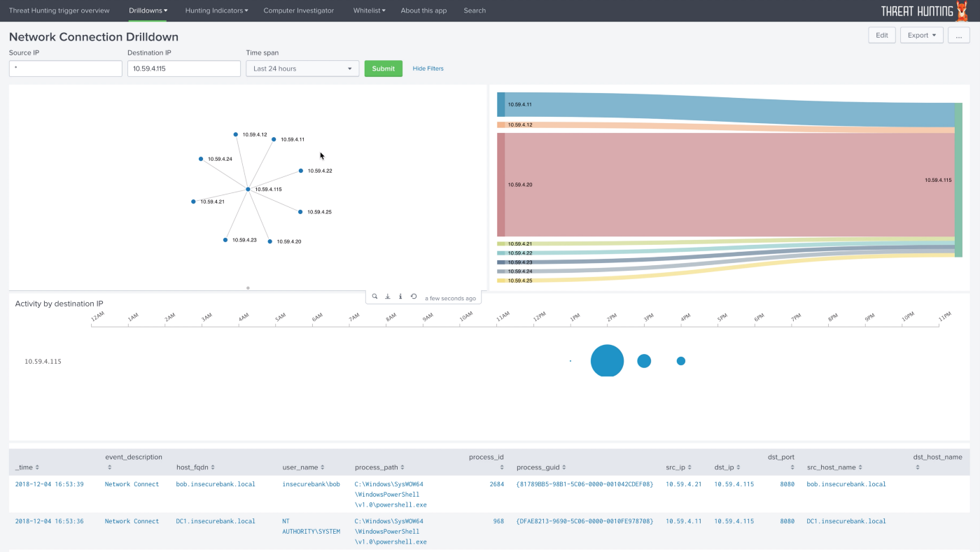The image size is (980, 552).
Task: Select the 10.59.4.24 graph node
Action: (x=201, y=159)
